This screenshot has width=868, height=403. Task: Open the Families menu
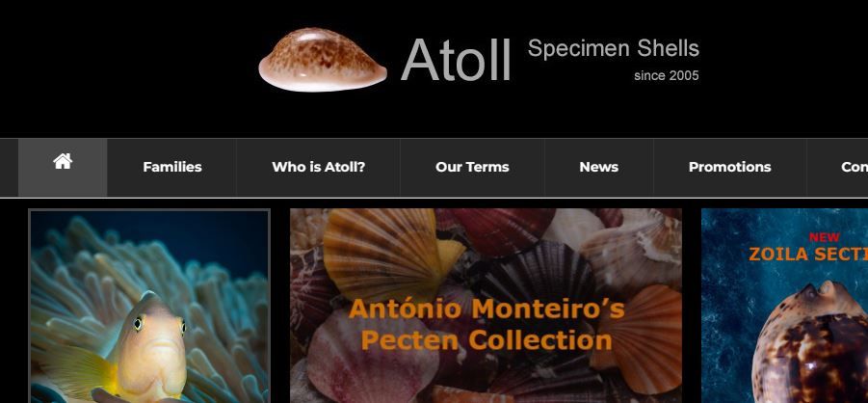(172, 167)
